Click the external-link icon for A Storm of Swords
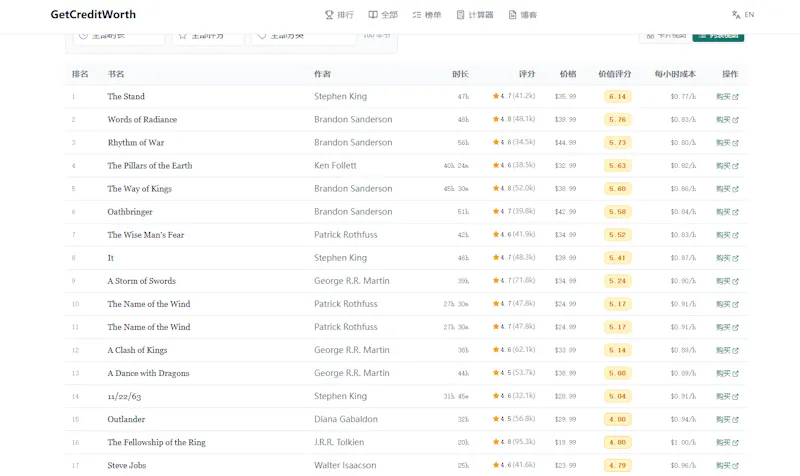The width and height of the screenshot is (800, 476). click(x=735, y=281)
